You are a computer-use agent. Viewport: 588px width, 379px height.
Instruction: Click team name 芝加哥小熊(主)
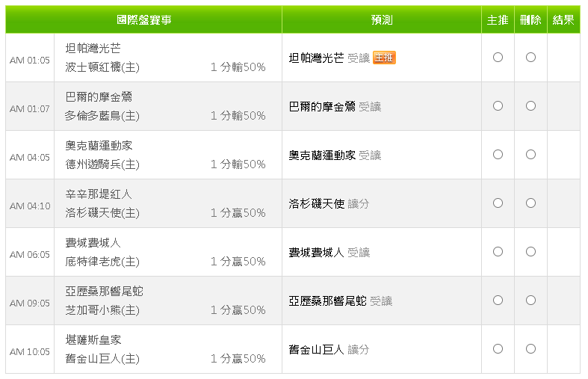tap(102, 310)
